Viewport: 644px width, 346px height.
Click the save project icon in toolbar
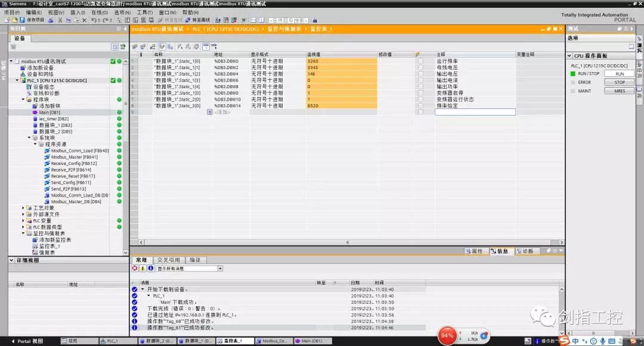pyautogui.click(x=22, y=20)
